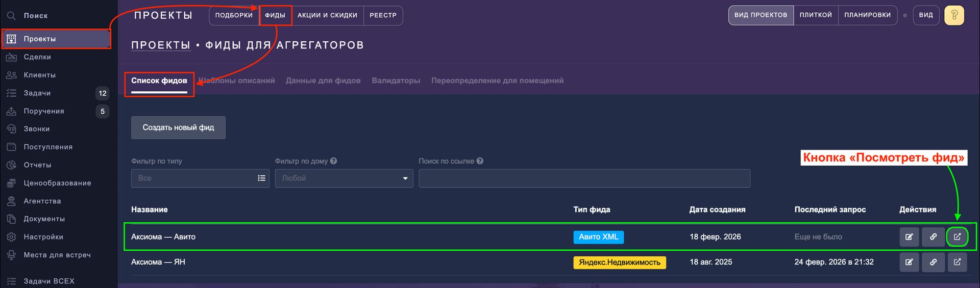Image resolution: width=980 pixels, height=288 pixels.
Task: Click help icon next to Фильтр по дому
Action: (333, 161)
